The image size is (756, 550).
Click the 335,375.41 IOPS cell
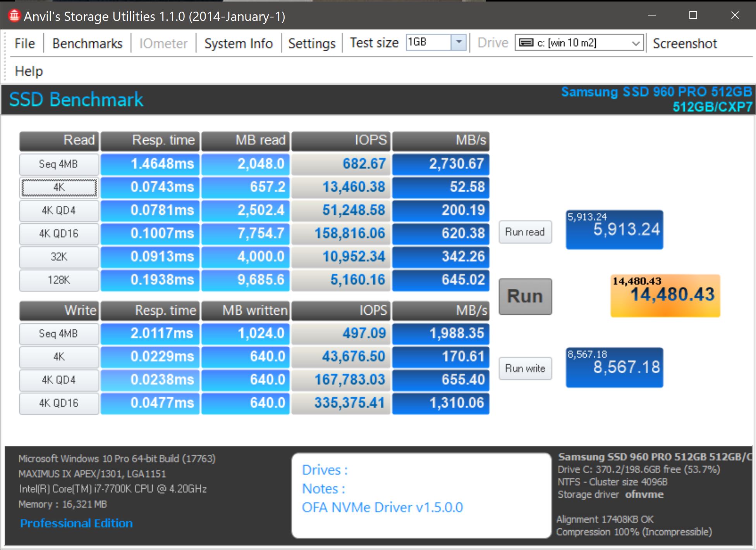coord(341,403)
